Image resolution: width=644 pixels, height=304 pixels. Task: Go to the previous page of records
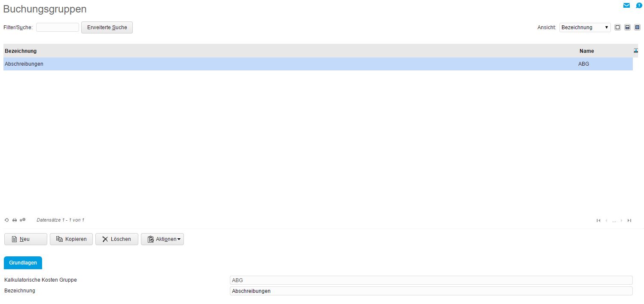click(606, 220)
